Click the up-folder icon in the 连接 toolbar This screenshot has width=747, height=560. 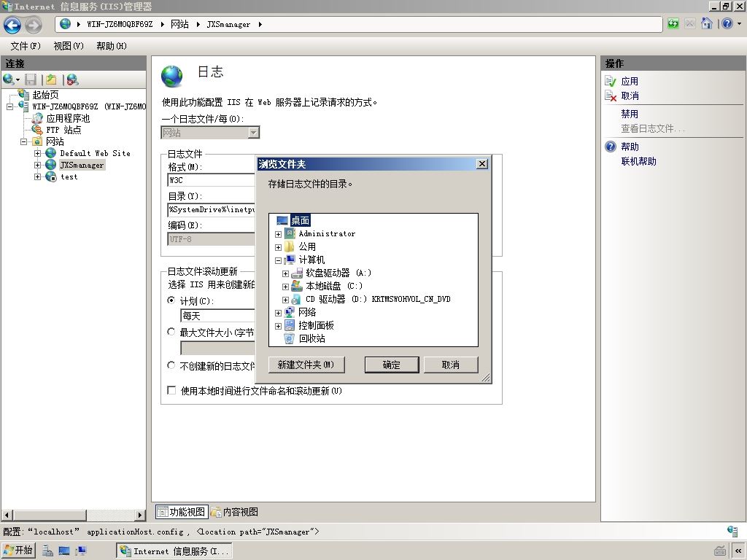[51, 79]
